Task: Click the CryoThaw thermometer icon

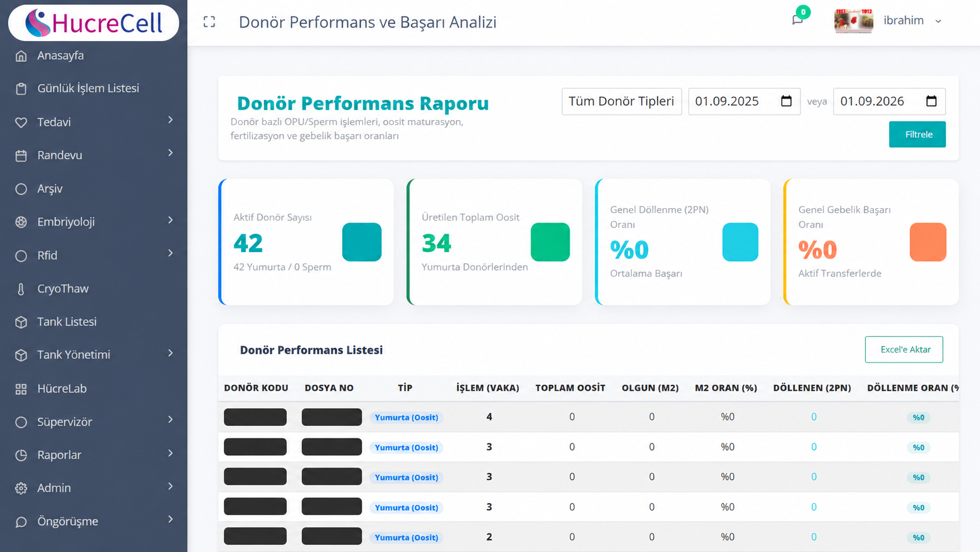Action: (21, 289)
